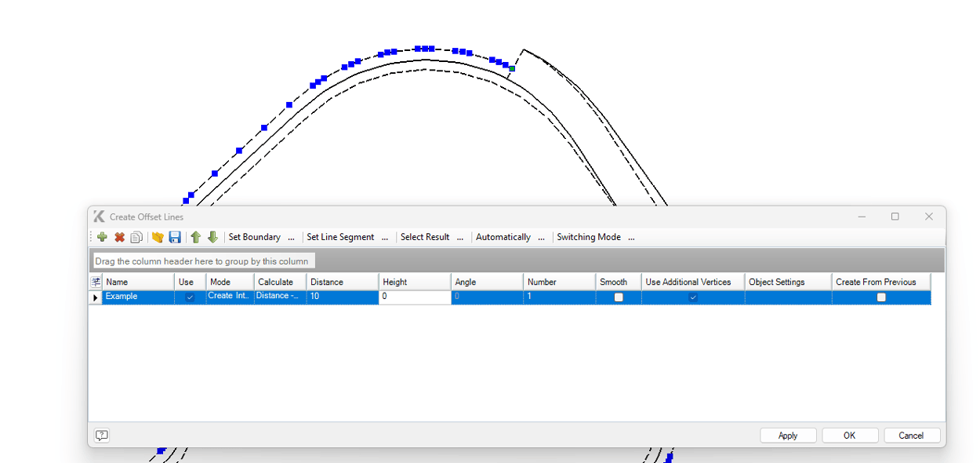
Task: Open the Calculate dropdown cell
Action: (x=279, y=297)
